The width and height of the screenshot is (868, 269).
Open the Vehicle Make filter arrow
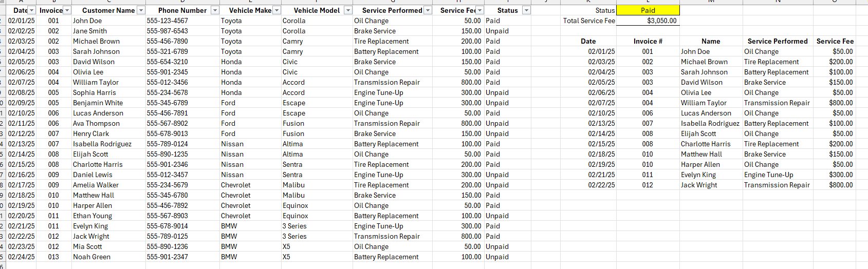(276, 10)
